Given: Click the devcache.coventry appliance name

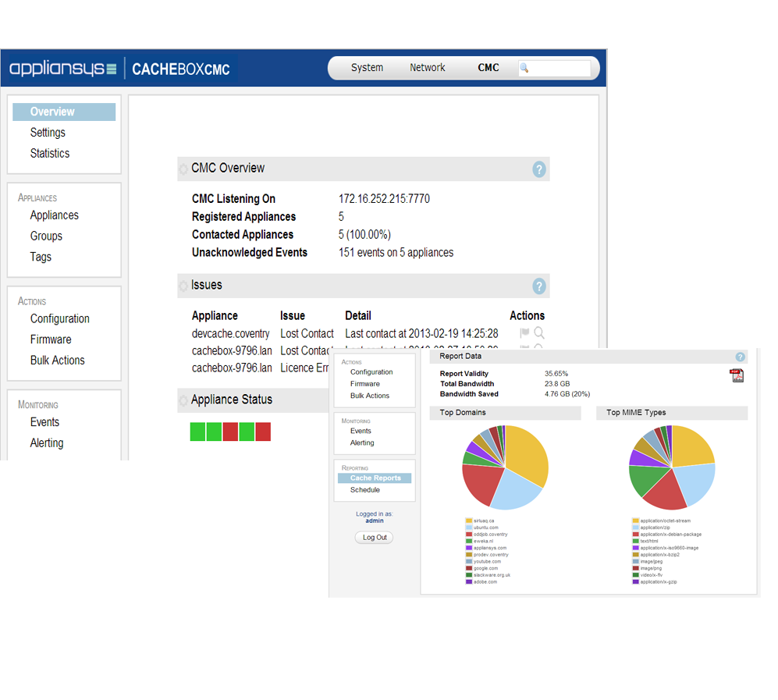Looking at the screenshot, I should coord(231,334).
